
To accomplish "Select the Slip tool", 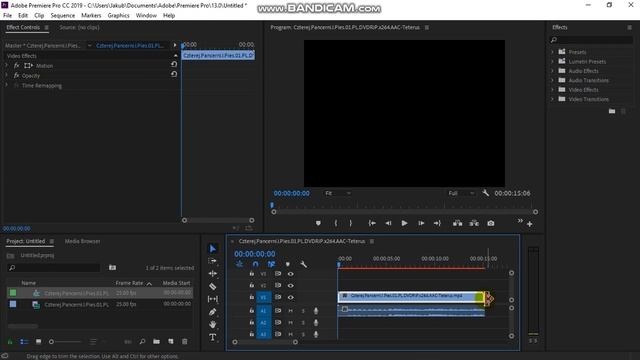I will (x=213, y=299).
